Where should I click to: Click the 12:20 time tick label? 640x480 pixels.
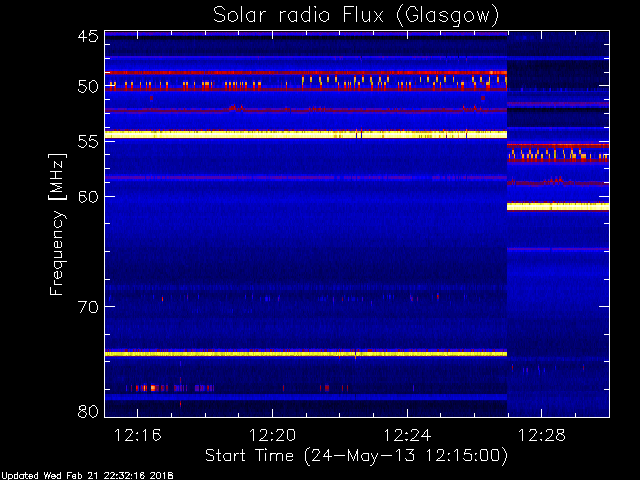click(x=272, y=435)
